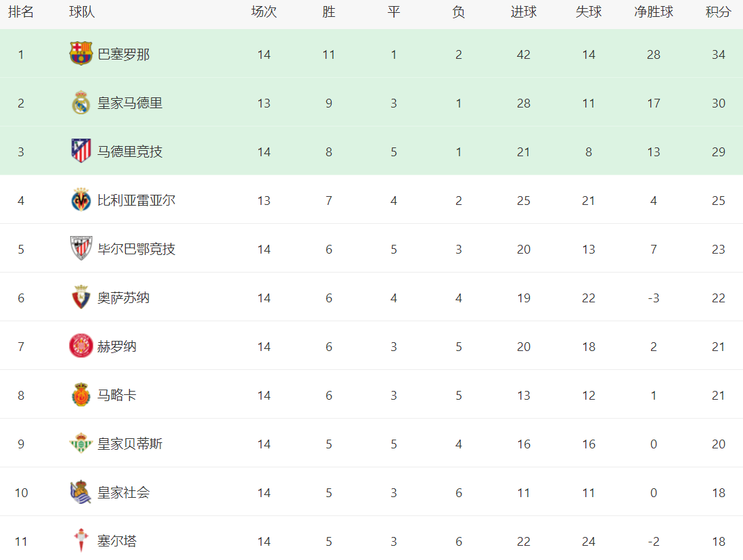The width and height of the screenshot is (743, 560).
Task: Select the 马德里竞技 team name
Action: pos(130,151)
